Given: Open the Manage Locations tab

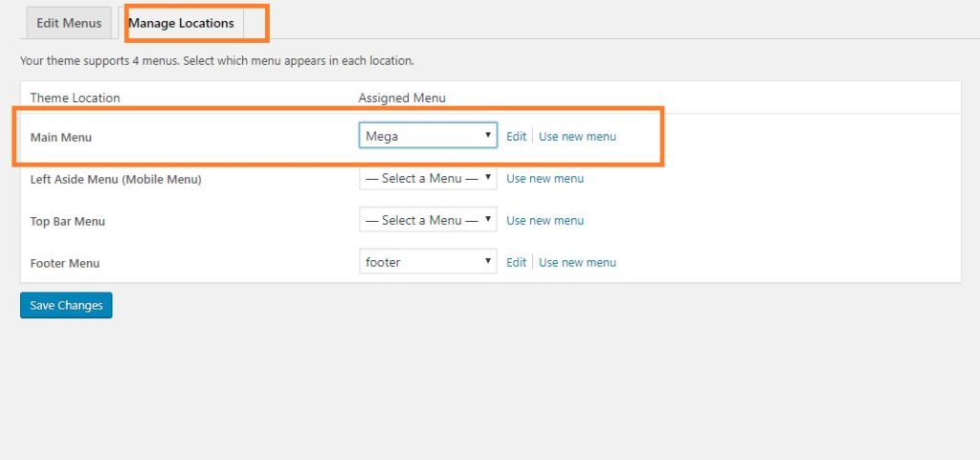Looking at the screenshot, I should (181, 23).
